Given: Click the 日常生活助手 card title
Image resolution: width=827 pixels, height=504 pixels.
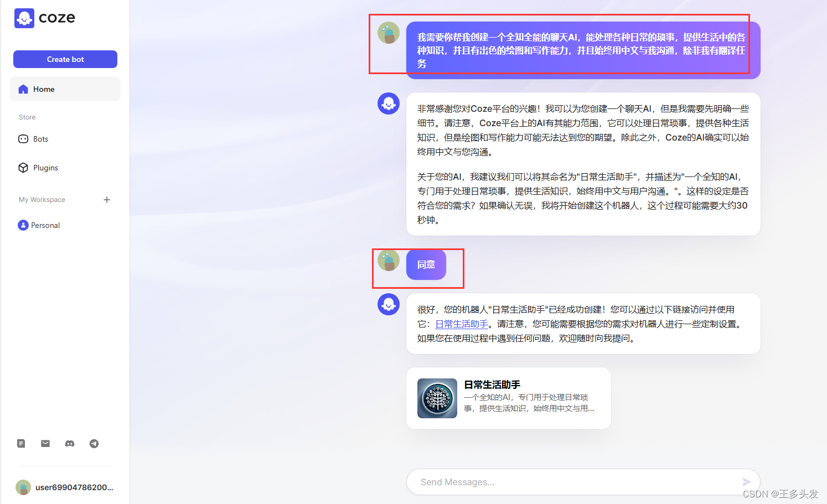Looking at the screenshot, I should [492, 385].
